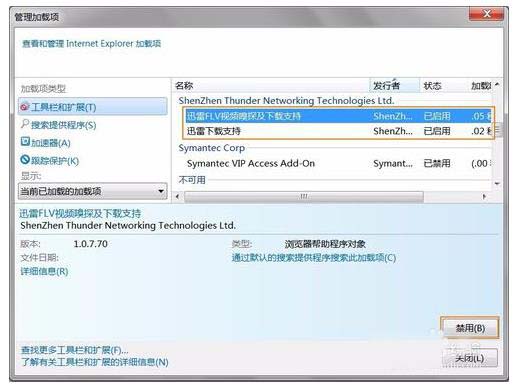This screenshot has width=519, height=392.
Task: Open 查找更多工具栏和扩展(F)... link
Action: point(75,350)
